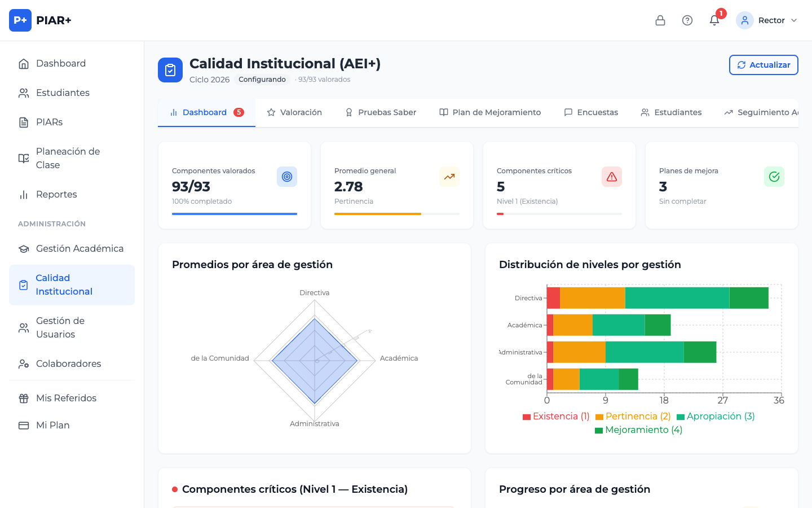Toggle the Apropiación (3) legend item
The width and height of the screenshot is (812, 508).
(x=716, y=416)
